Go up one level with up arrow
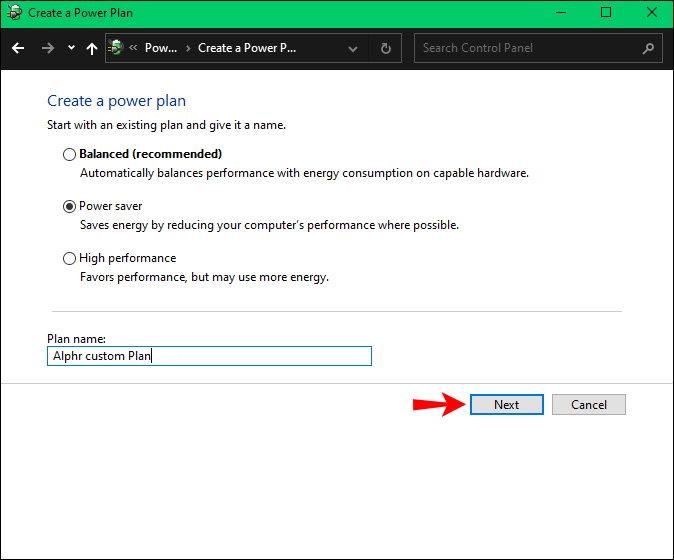 [92, 48]
